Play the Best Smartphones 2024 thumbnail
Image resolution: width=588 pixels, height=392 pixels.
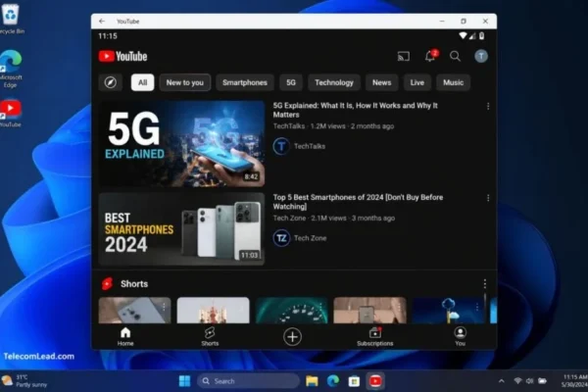182,228
